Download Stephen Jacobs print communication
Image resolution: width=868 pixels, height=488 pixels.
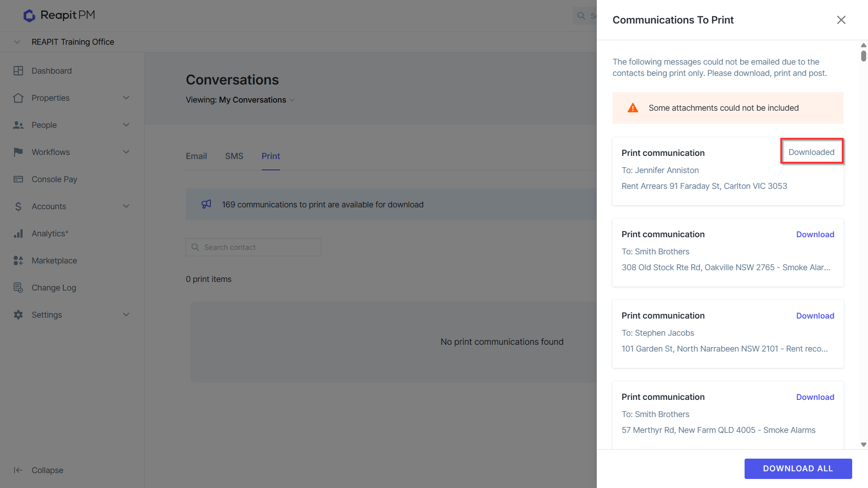[815, 316]
